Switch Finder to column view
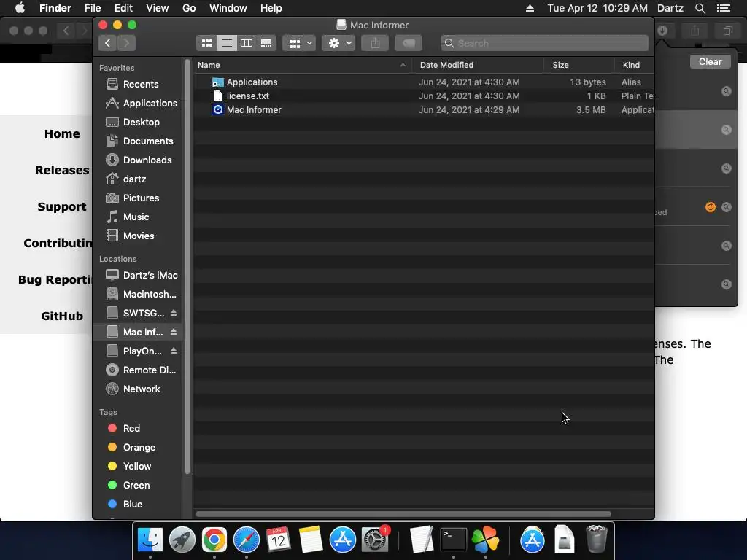The width and height of the screenshot is (747, 560). tap(247, 43)
